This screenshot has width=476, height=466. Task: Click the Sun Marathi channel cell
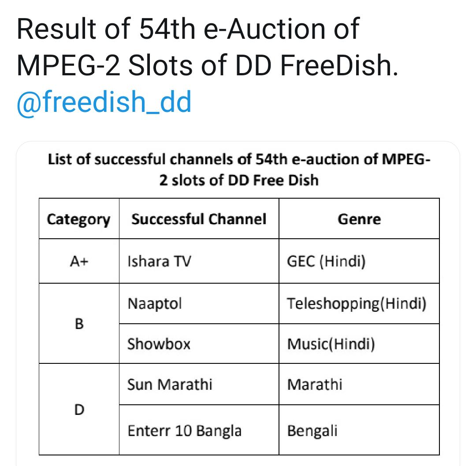[x=199, y=384]
